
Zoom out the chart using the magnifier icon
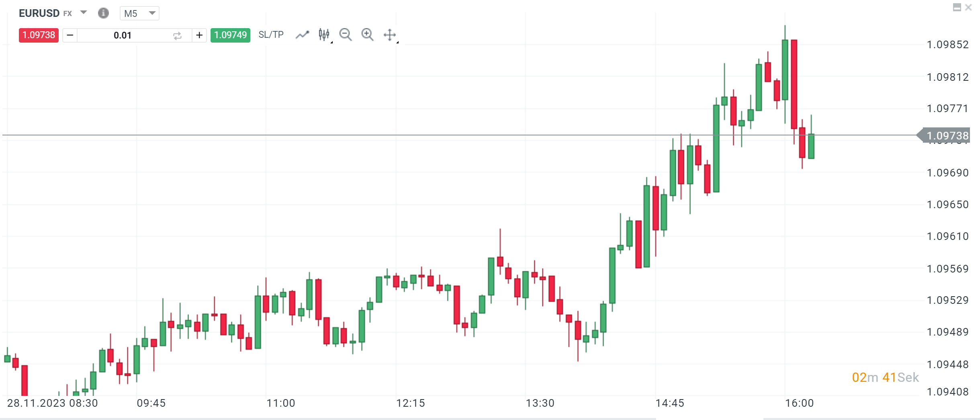tap(346, 35)
